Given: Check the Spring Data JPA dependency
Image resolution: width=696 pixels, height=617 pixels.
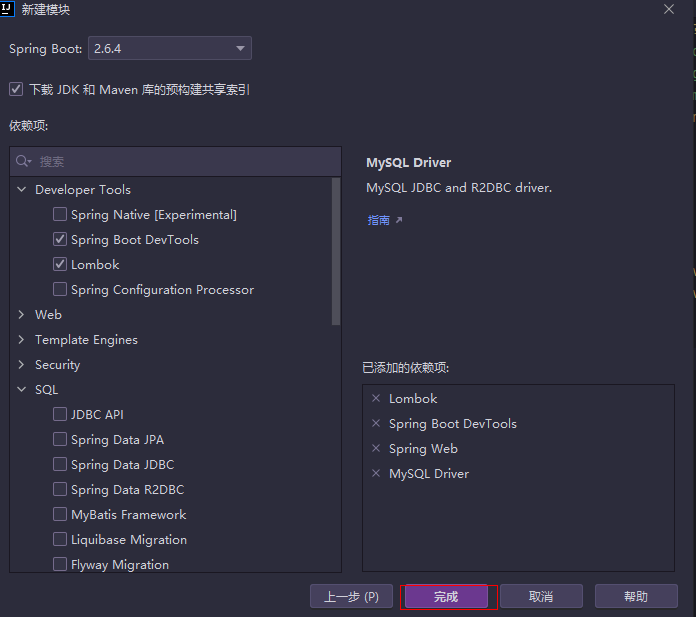Looking at the screenshot, I should tap(60, 439).
